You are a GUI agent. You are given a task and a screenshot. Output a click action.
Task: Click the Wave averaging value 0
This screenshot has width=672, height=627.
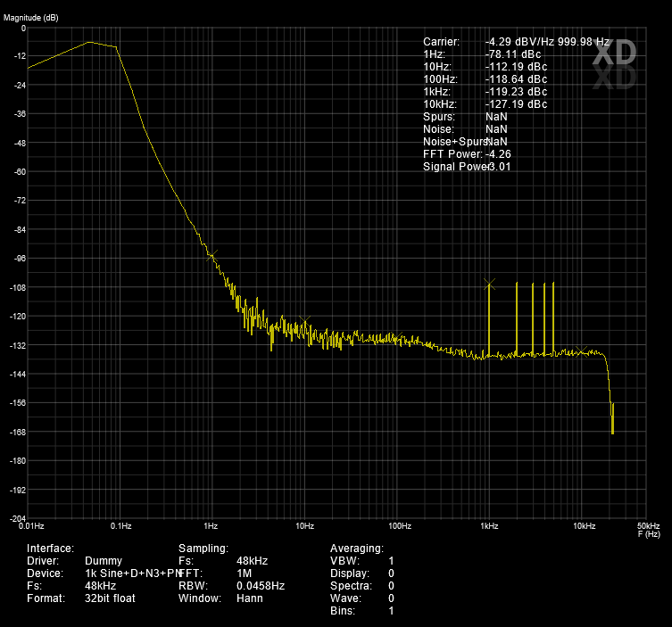point(391,598)
